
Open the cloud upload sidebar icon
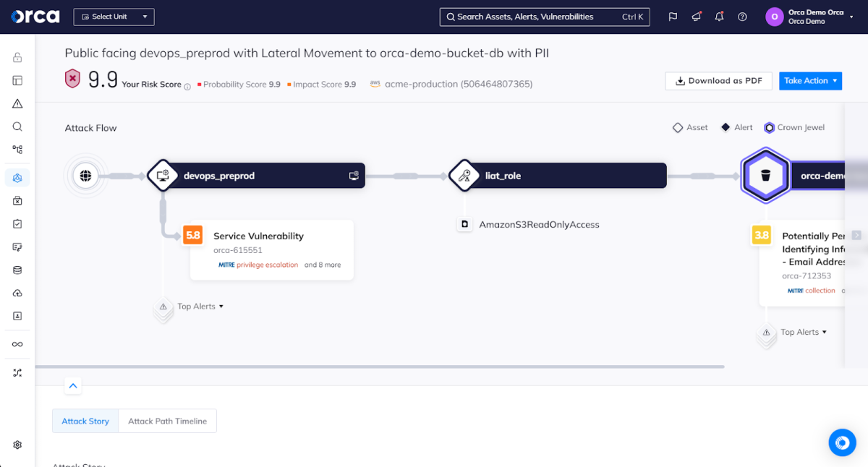pyautogui.click(x=17, y=293)
